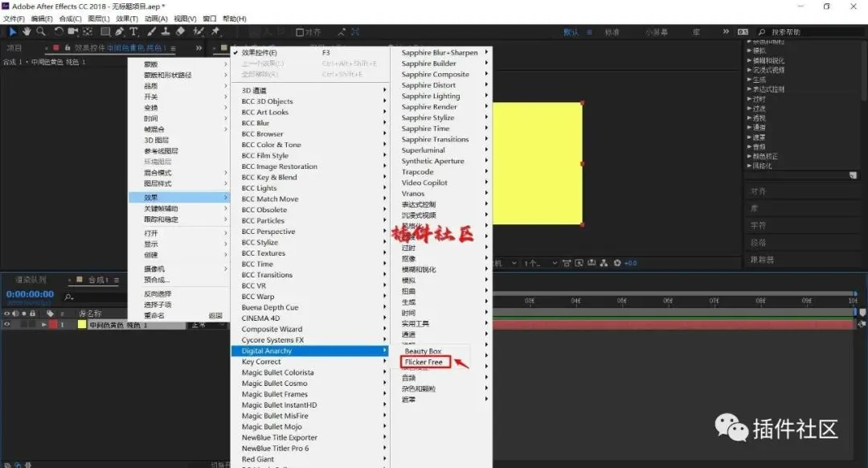Viewport: 868px width, 468px height.
Task: Click the solo column header icon in timeline
Action: coord(24,314)
